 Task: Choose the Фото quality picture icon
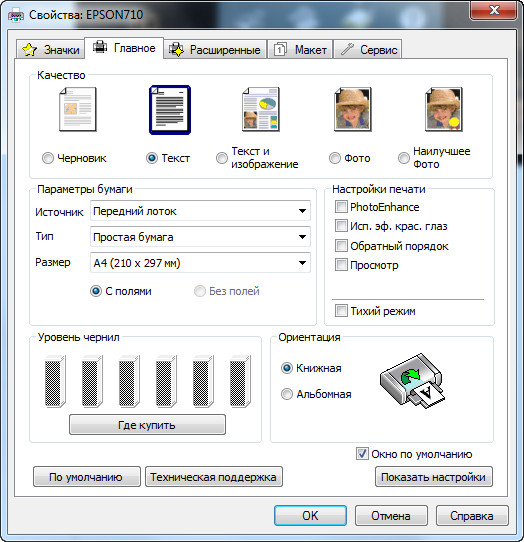353,109
